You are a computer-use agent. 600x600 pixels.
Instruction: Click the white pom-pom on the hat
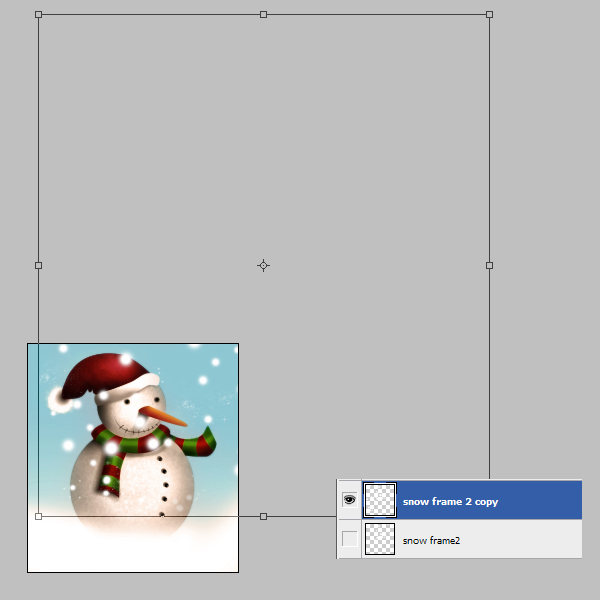click(x=59, y=400)
